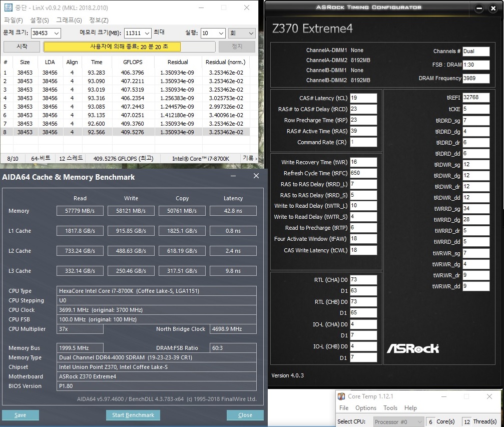
Task: Open the 정보(Z) menu in LinX
Action: tap(99, 20)
